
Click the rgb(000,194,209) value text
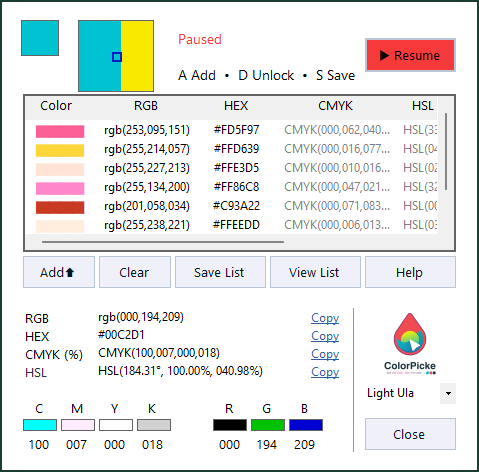point(141,317)
